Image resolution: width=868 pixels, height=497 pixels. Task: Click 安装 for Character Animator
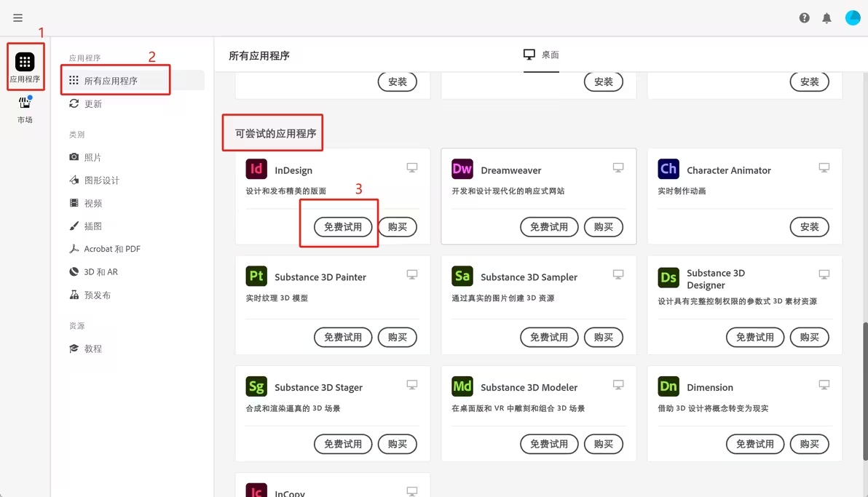(x=809, y=226)
